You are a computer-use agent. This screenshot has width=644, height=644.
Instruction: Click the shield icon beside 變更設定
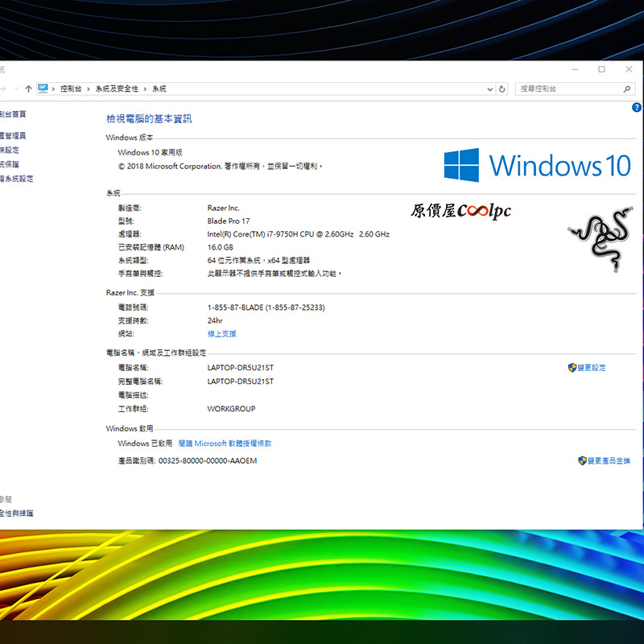(572, 368)
